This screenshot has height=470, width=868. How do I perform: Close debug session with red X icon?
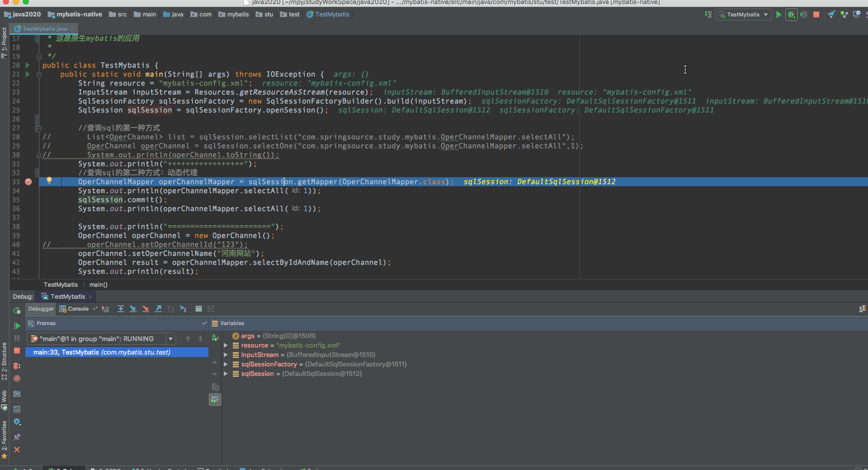[17, 450]
